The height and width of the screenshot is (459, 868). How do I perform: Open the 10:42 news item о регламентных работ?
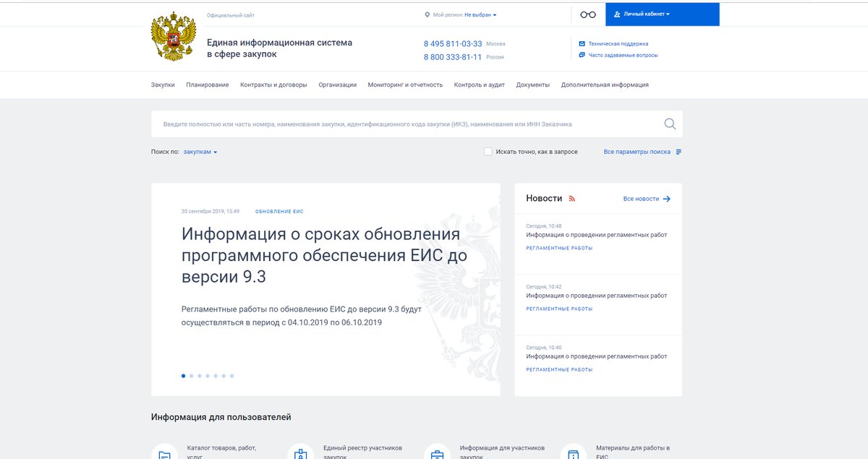tap(597, 296)
